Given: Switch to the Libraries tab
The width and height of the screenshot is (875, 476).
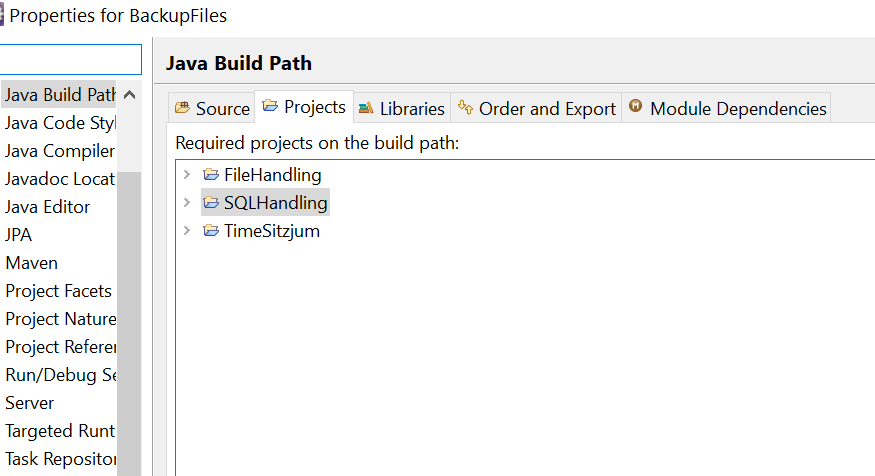Looking at the screenshot, I should tap(411, 109).
